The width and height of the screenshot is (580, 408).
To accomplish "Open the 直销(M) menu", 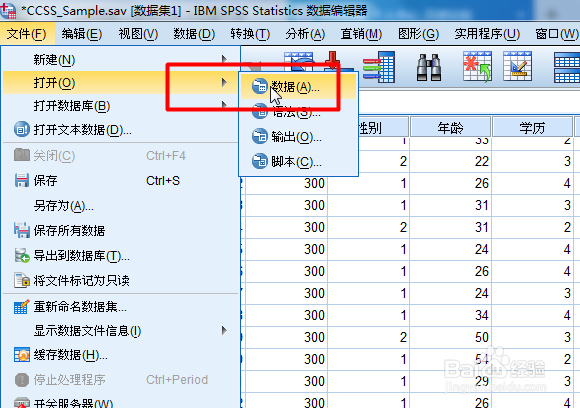I will pos(361,34).
